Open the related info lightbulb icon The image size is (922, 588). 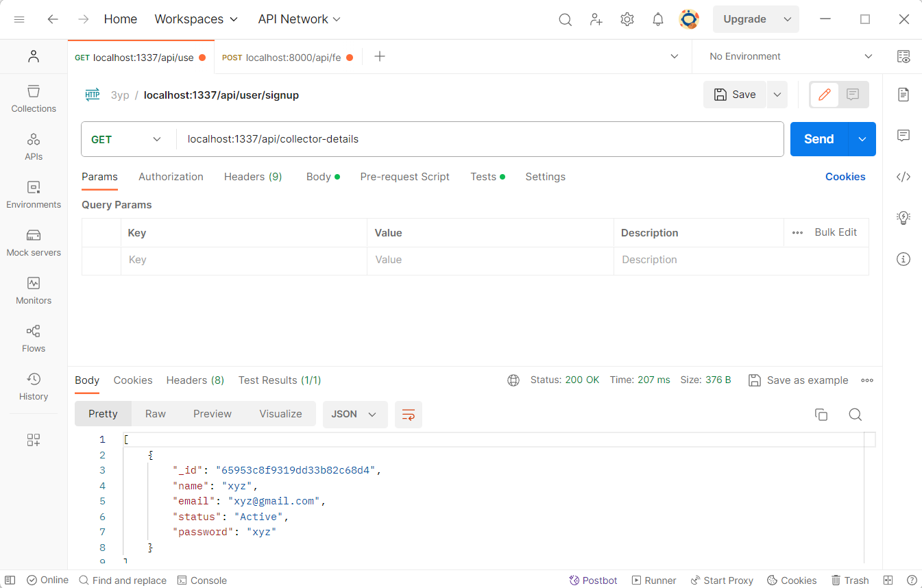[903, 218]
